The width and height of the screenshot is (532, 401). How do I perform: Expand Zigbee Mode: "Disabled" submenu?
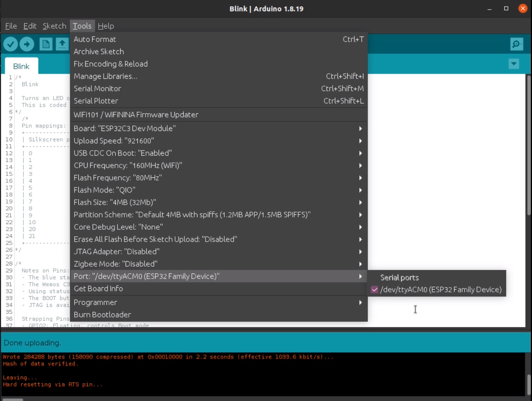pyautogui.click(x=219, y=263)
